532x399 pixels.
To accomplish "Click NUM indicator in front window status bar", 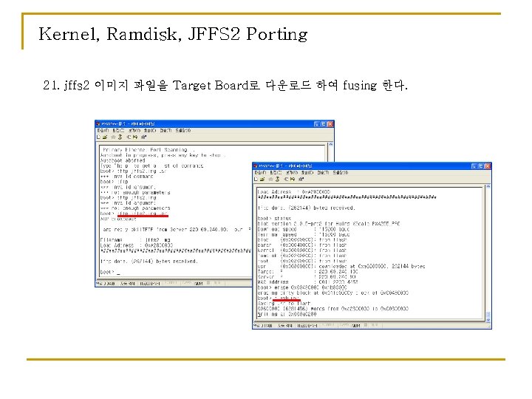I will (x=355, y=326).
